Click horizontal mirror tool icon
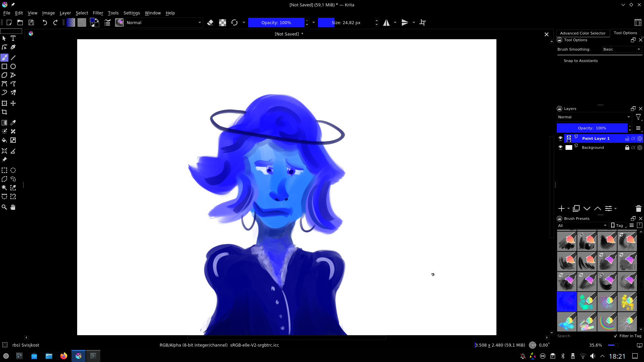This screenshot has height=362, width=644. [386, 22]
